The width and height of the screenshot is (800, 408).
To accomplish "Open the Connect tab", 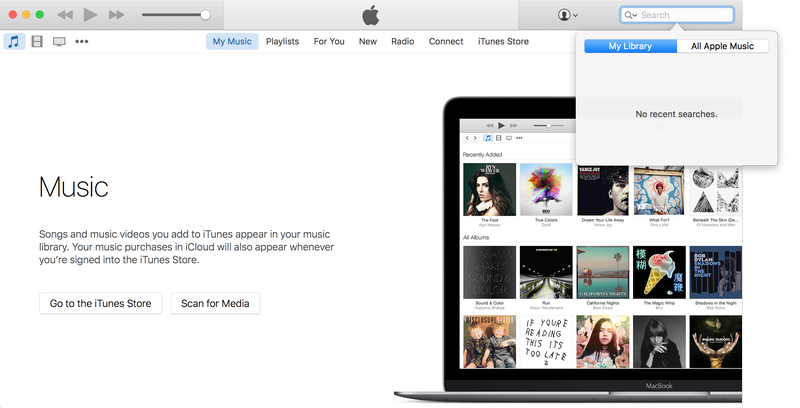I will pos(446,41).
